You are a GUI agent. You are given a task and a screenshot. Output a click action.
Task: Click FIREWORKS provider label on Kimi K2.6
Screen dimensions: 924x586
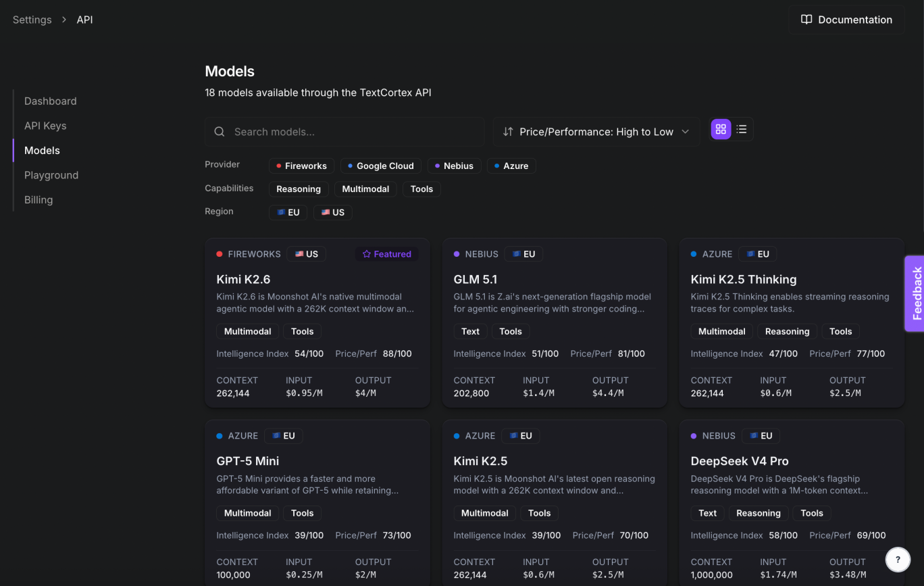(254, 254)
